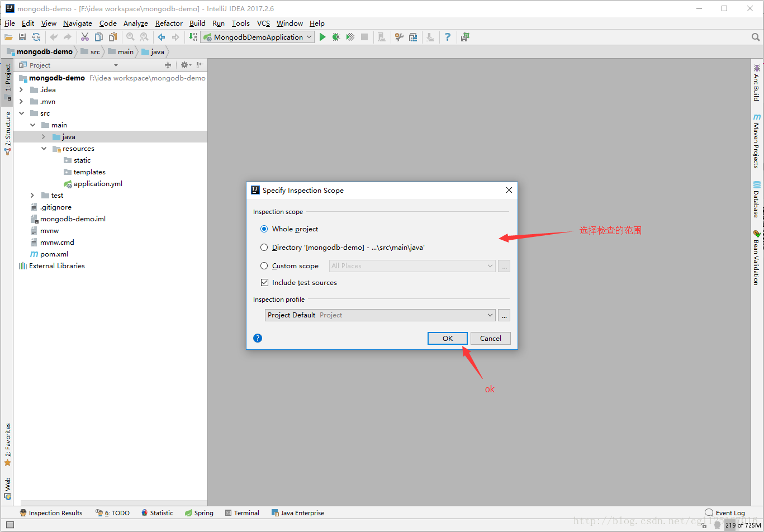The height and width of the screenshot is (532, 764).
Task: Click the memory indicator 219 of 725M
Action: click(x=743, y=525)
